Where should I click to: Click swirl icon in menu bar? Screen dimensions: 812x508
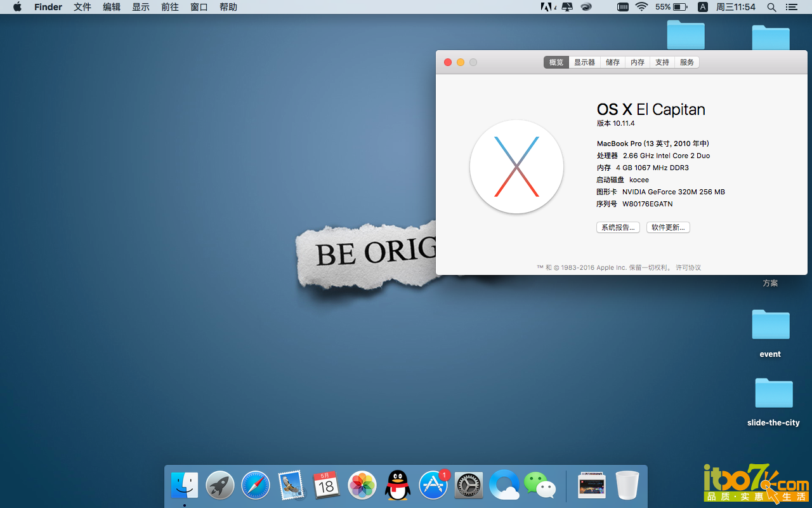point(587,7)
